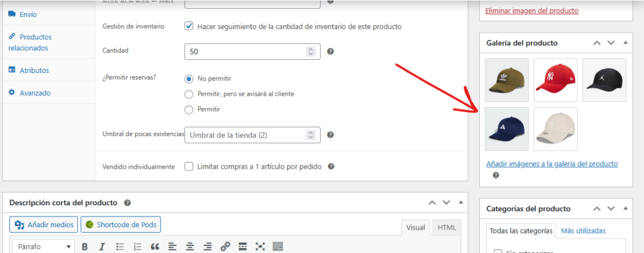Enable 'Limitar compras a 1 artículo por pedido'

189,167
